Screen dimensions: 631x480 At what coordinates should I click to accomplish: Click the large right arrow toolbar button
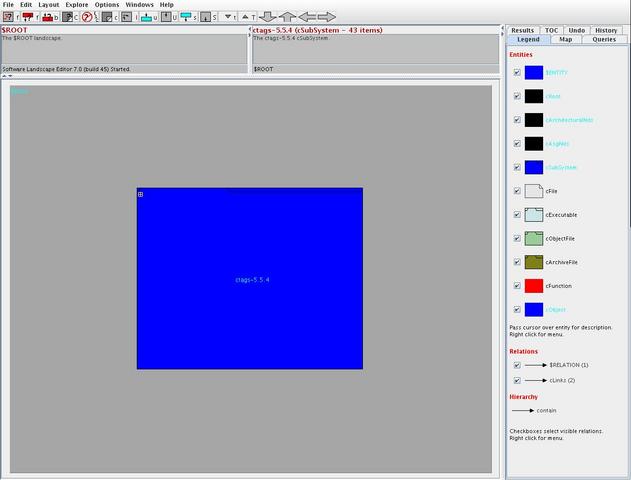[x=327, y=16]
